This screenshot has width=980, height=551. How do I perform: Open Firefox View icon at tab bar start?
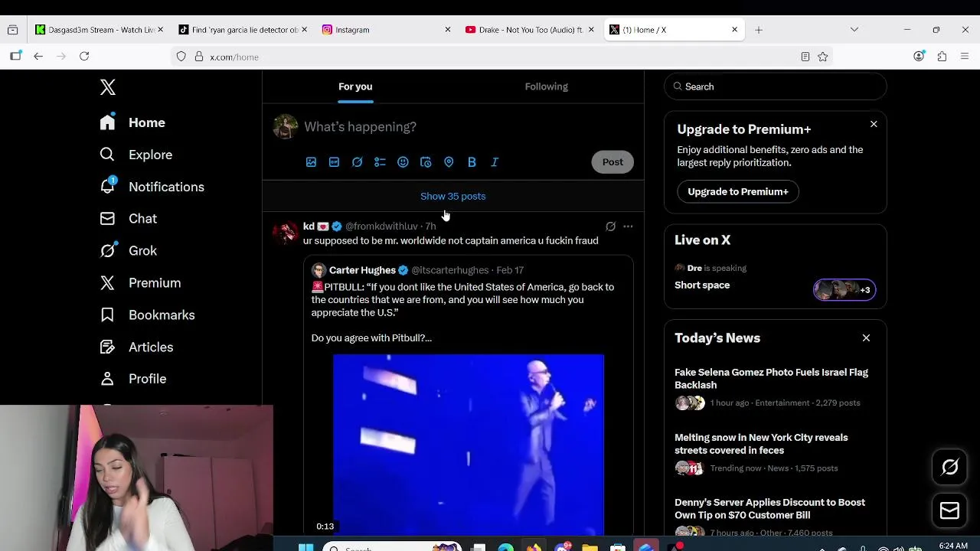point(13,30)
